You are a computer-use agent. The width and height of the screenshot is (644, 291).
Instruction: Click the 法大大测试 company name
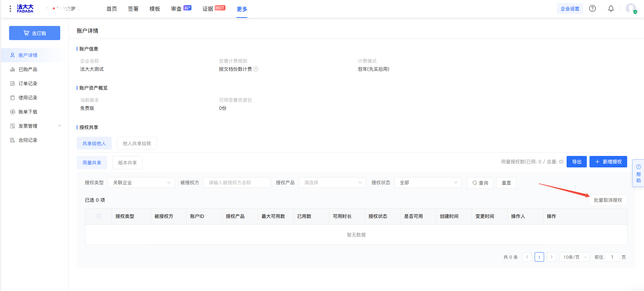(x=92, y=69)
